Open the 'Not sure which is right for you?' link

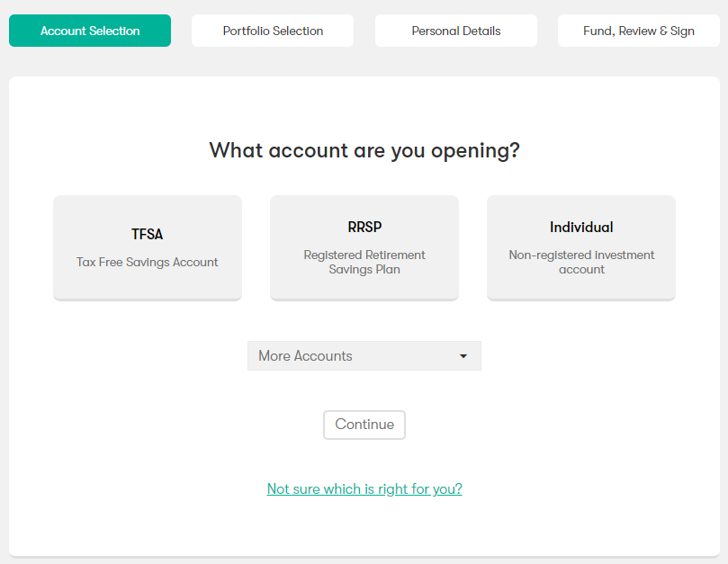click(364, 488)
